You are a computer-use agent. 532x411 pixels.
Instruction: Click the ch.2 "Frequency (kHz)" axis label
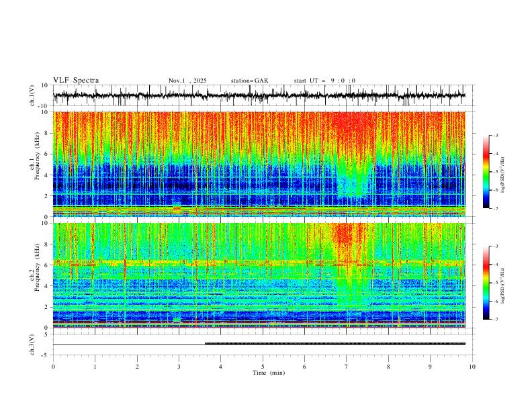38,267
